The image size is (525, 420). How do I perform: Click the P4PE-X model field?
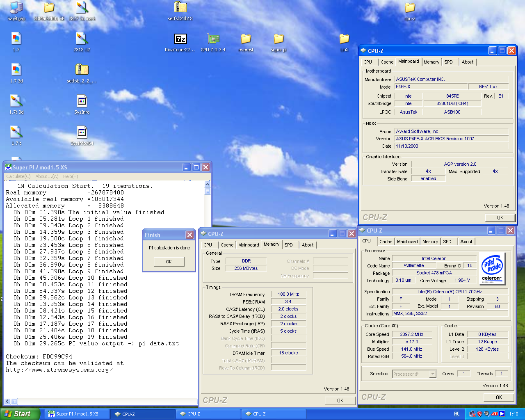point(431,87)
